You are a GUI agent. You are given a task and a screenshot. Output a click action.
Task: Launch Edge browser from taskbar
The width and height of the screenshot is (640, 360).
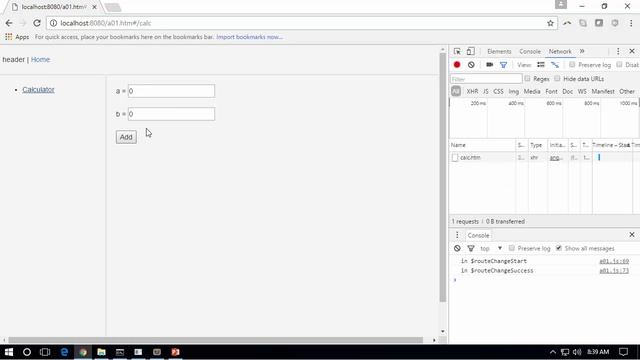(x=64, y=352)
